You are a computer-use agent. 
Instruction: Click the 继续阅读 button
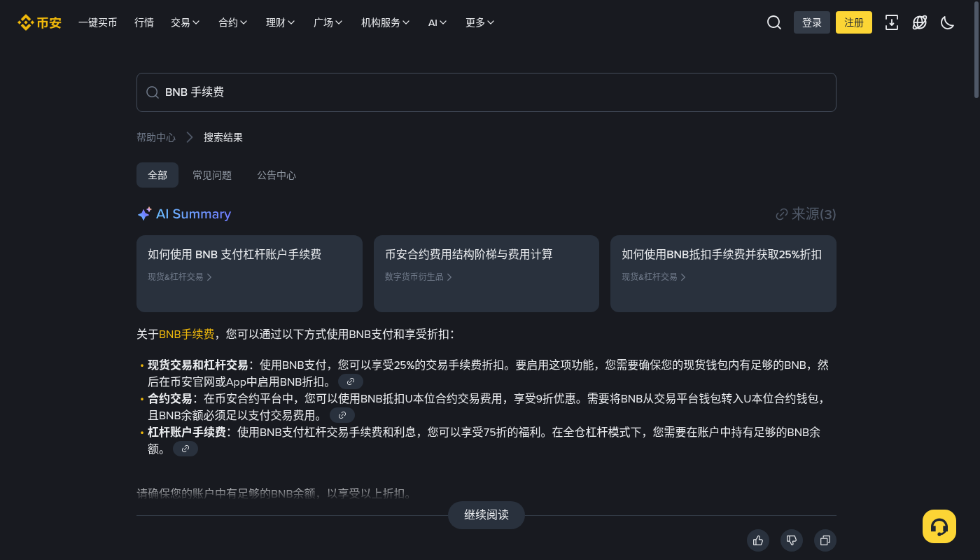coord(486,515)
